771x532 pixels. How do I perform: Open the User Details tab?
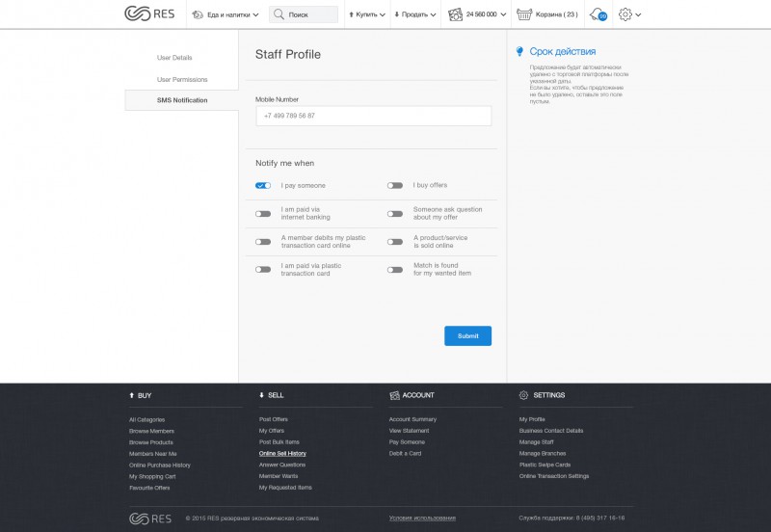point(174,58)
